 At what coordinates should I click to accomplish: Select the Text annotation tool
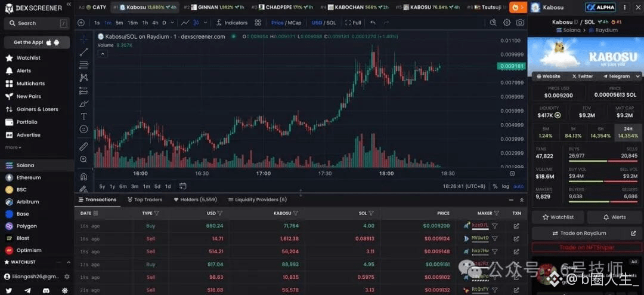tap(83, 116)
